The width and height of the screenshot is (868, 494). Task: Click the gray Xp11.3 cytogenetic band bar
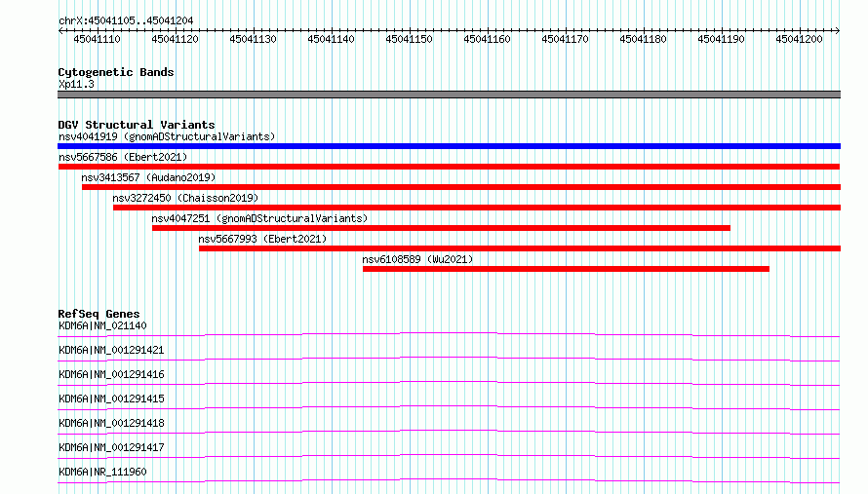click(449, 95)
